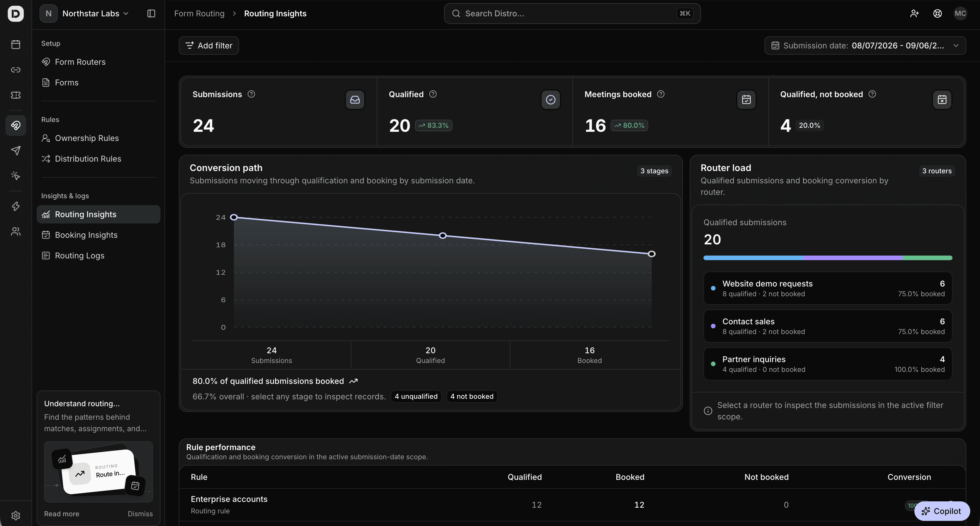Go to Form Routing breadcrumb
This screenshot has width=980, height=526.
[199, 14]
